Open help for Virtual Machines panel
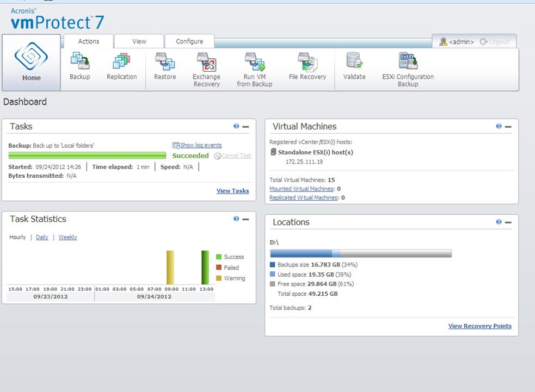Image resolution: width=535 pixels, height=392 pixels. [x=499, y=126]
